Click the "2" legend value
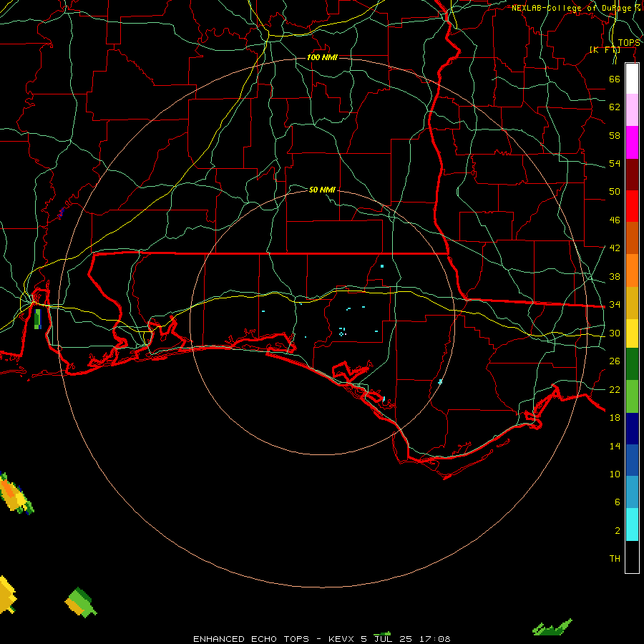The image size is (644, 644). 617,531
